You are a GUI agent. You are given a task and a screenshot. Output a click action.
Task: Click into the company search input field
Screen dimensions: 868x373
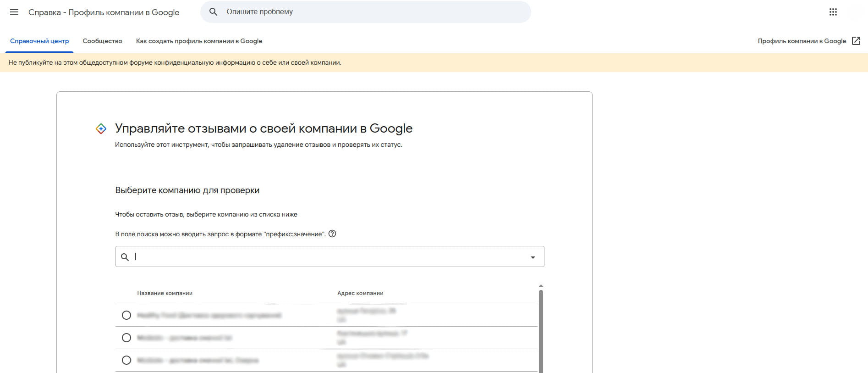click(330, 256)
